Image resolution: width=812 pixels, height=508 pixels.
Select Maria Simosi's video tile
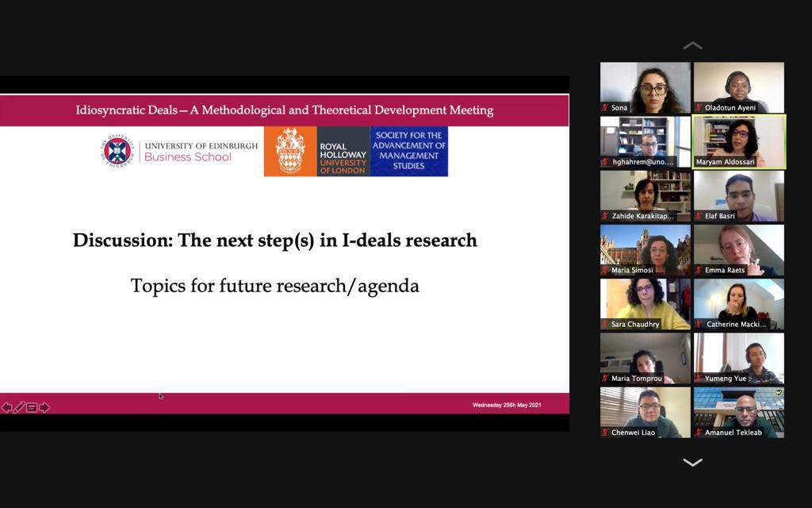(645, 250)
